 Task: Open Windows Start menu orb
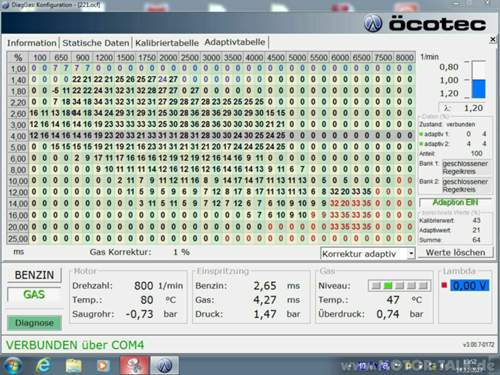(x=12, y=365)
